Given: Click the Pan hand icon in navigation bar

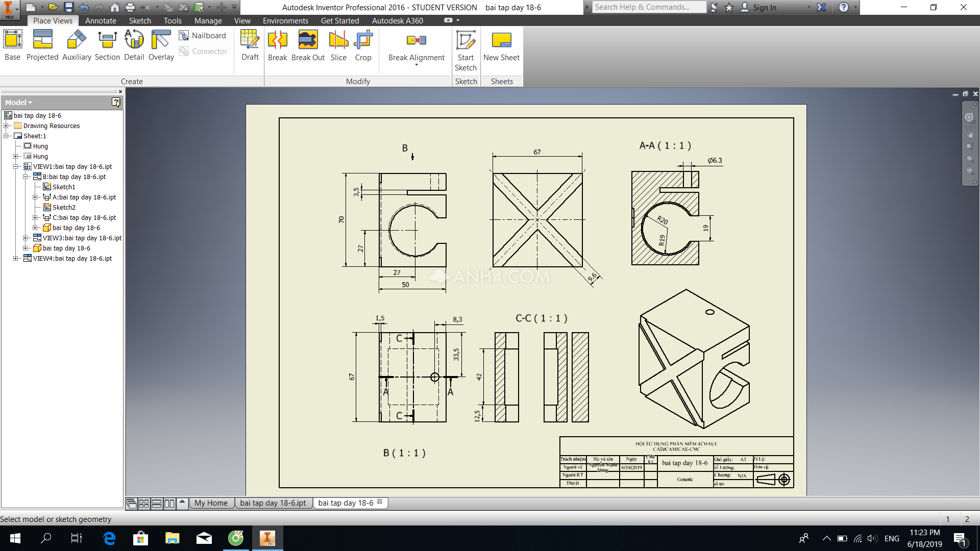Looking at the screenshot, I should click(970, 134).
